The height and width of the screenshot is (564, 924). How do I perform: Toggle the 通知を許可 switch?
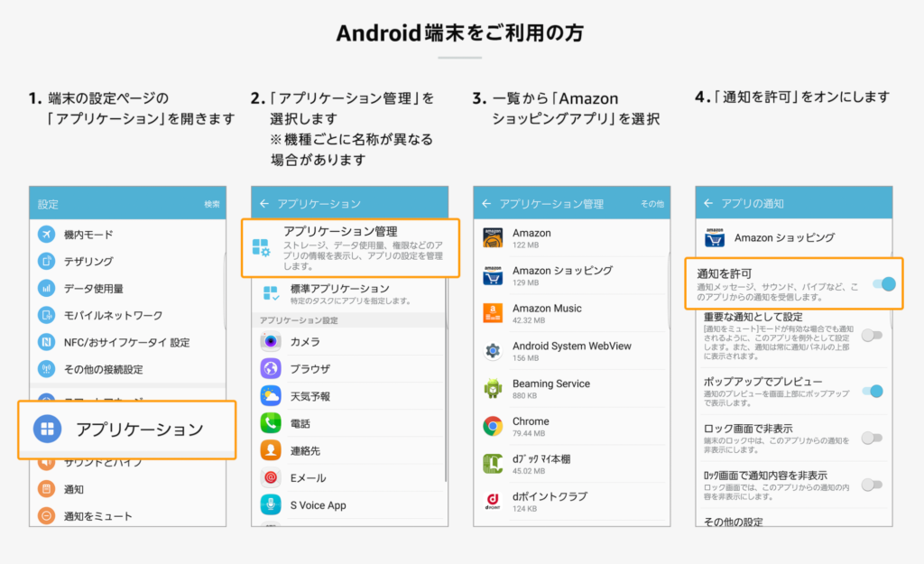(884, 284)
